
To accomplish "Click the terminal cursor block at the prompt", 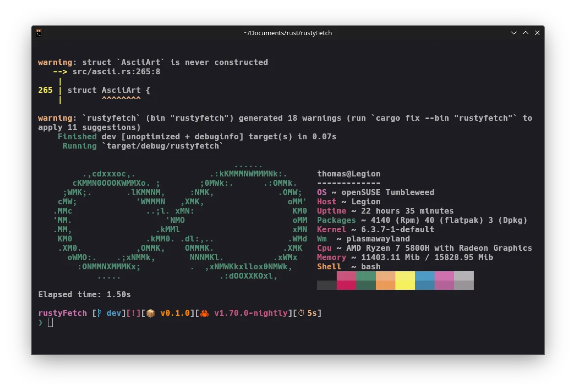I will (x=50, y=323).
